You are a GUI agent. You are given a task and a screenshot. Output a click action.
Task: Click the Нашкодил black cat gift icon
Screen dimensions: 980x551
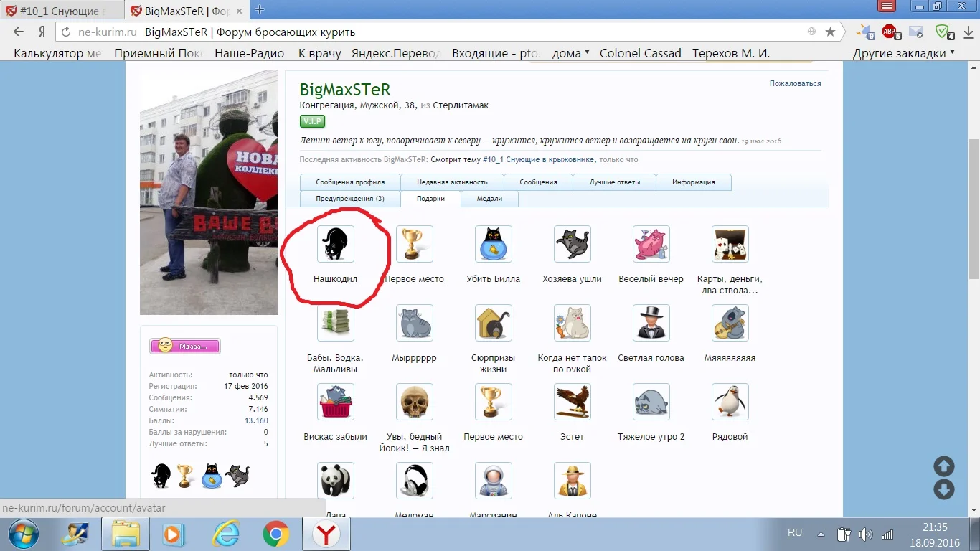click(x=336, y=243)
